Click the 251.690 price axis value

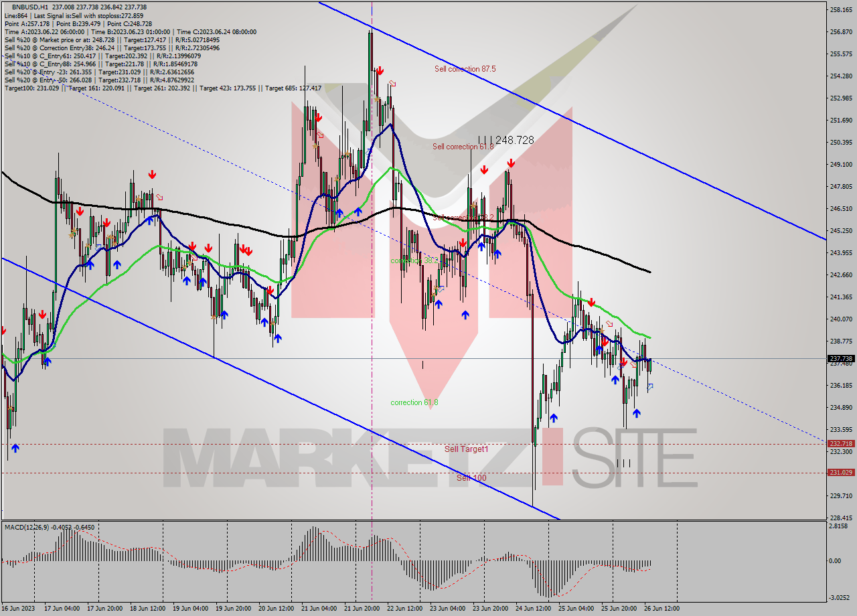(841, 120)
